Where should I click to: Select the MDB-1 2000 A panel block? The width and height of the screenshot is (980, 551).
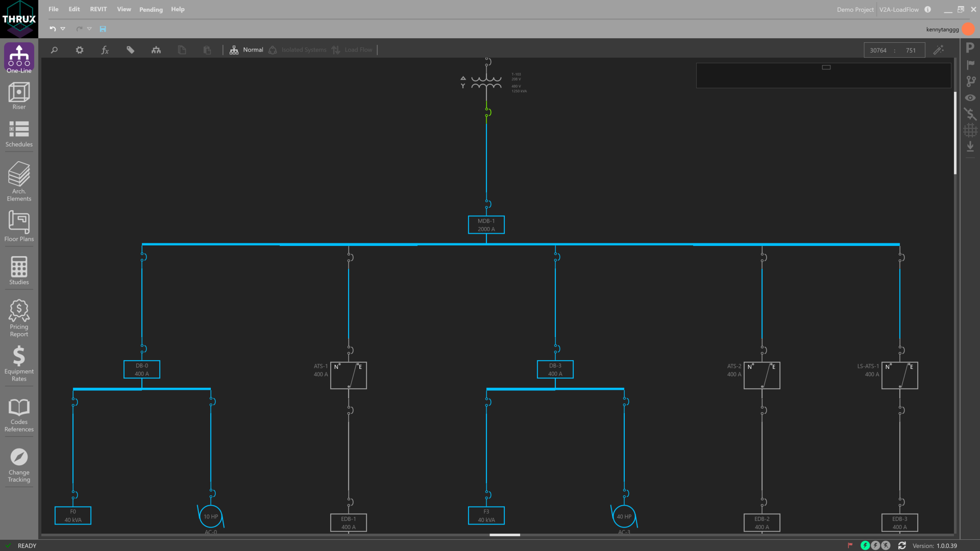click(486, 225)
